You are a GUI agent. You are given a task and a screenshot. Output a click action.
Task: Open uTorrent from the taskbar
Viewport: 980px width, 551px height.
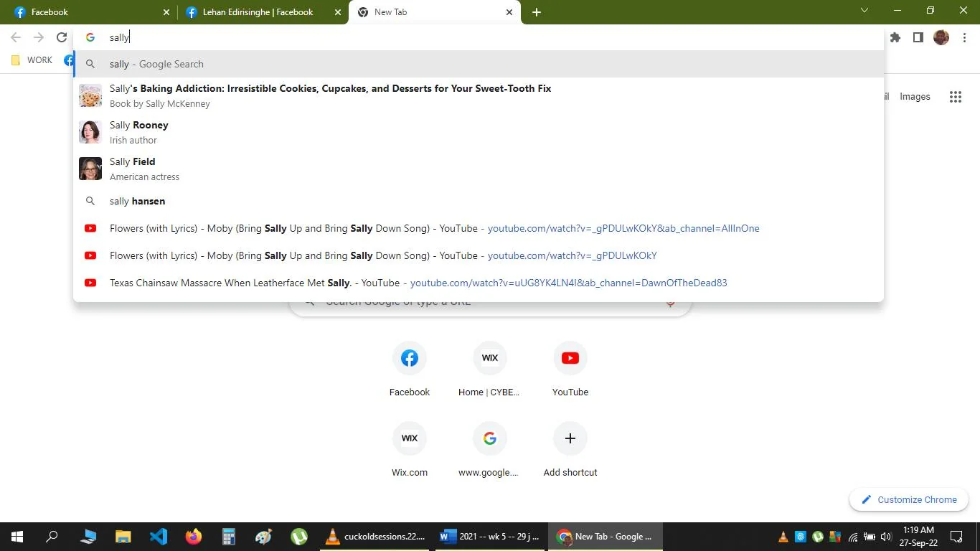point(299,537)
